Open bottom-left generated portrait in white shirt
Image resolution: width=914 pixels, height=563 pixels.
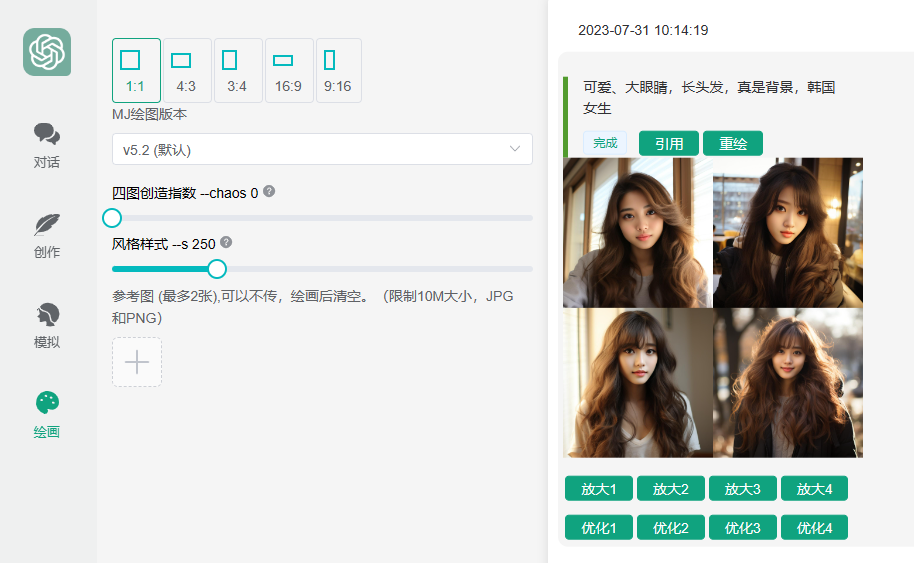[638, 383]
